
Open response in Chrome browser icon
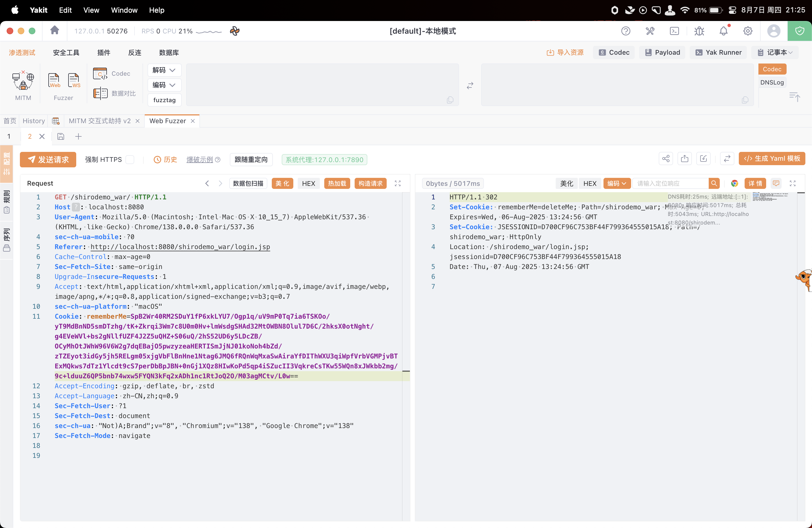(x=734, y=184)
